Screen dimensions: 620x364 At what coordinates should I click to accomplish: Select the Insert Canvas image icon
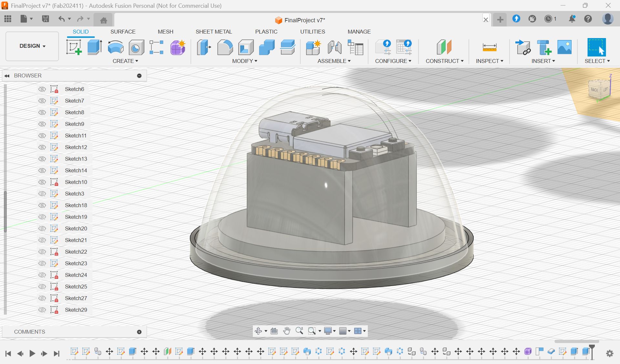(564, 47)
